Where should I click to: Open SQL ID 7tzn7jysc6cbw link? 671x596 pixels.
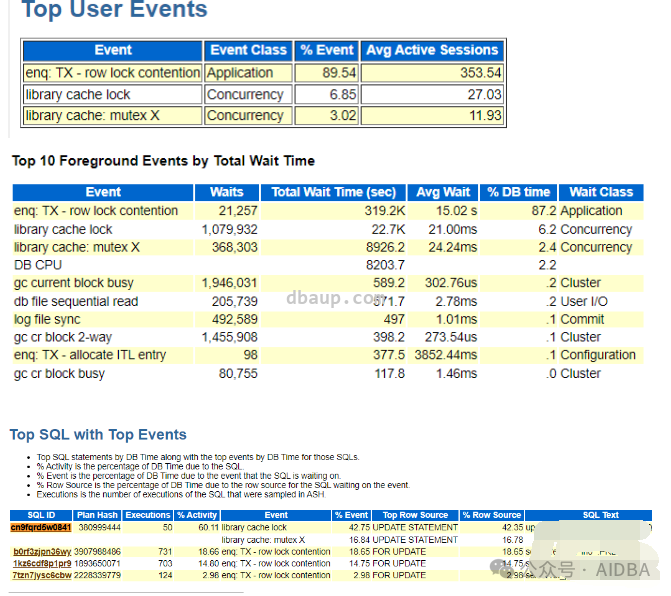(x=42, y=575)
